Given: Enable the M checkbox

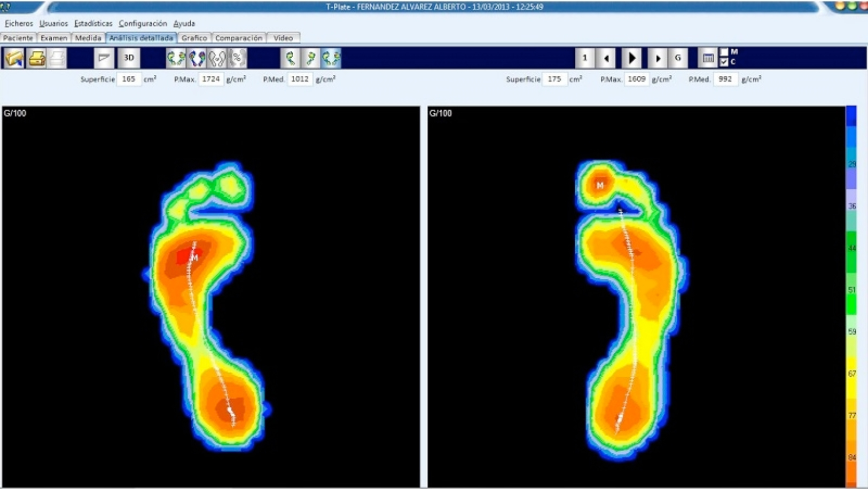Looking at the screenshot, I should click(724, 52).
